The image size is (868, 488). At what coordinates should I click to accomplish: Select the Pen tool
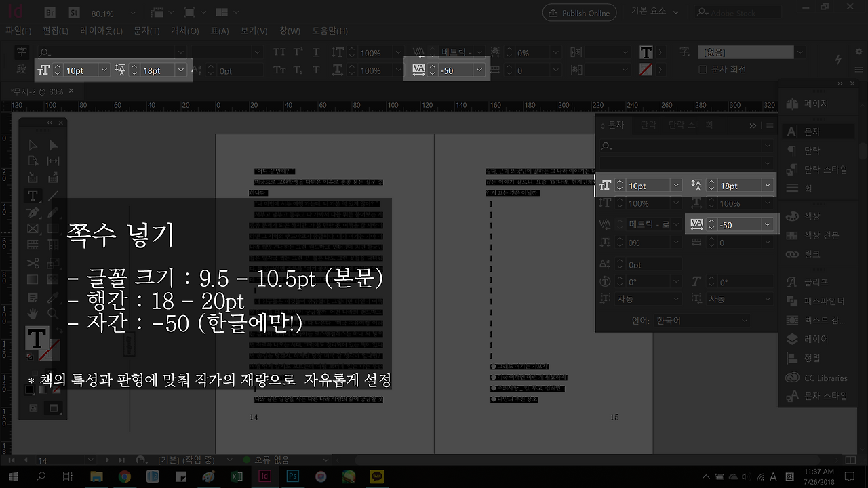33,212
